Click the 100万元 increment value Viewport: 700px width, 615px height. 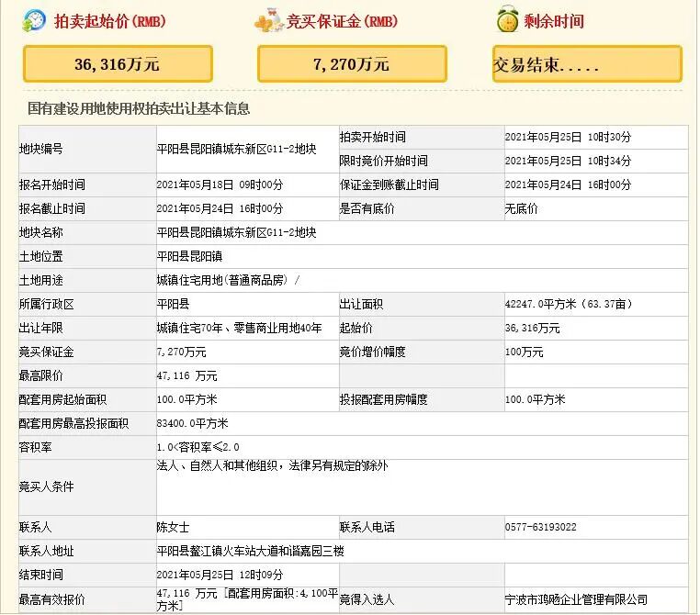(x=525, y=352)
